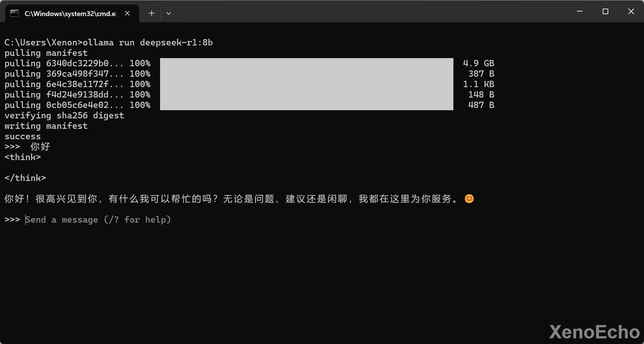Click the ollama run deepseek-r1:8b command line

[109, 42]
